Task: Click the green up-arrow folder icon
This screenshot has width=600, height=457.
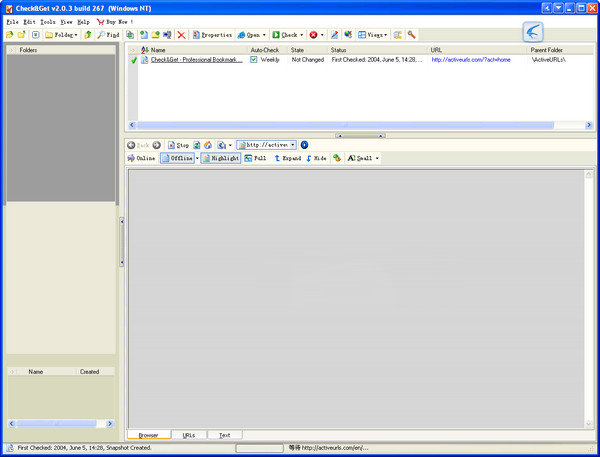Action: [x=88, y=35]
